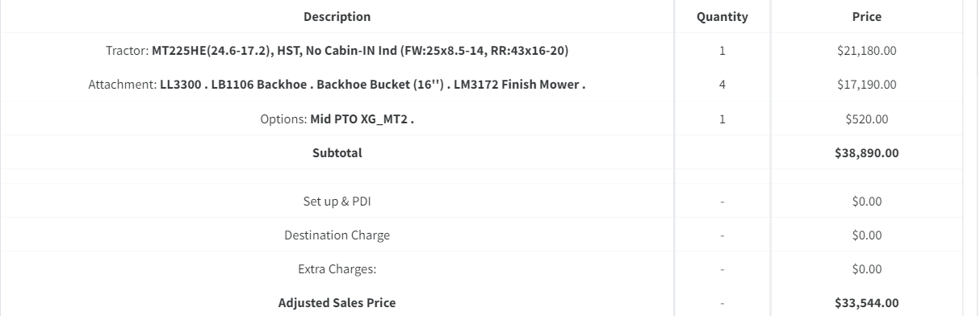Click the Subtotal label

coord(337,152)
